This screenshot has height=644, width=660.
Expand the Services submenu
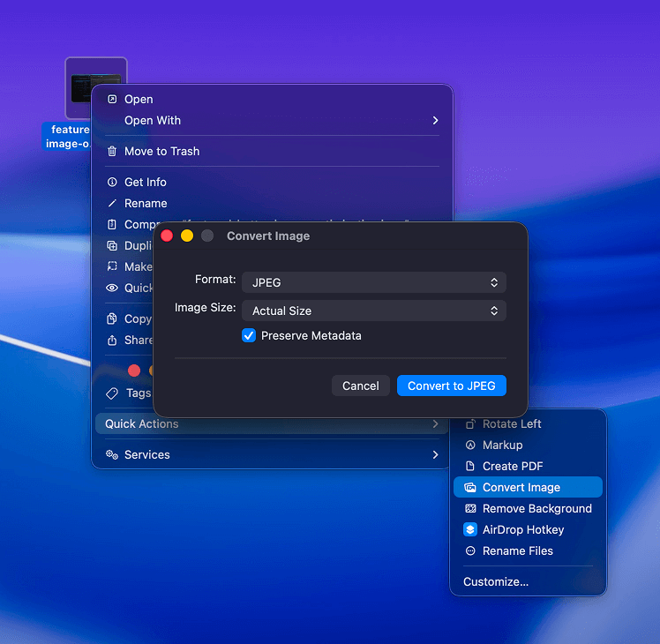point(435,455)
